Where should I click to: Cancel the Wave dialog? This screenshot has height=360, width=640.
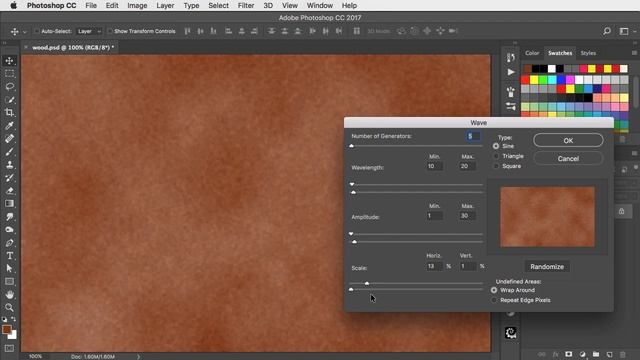(568, 159)
